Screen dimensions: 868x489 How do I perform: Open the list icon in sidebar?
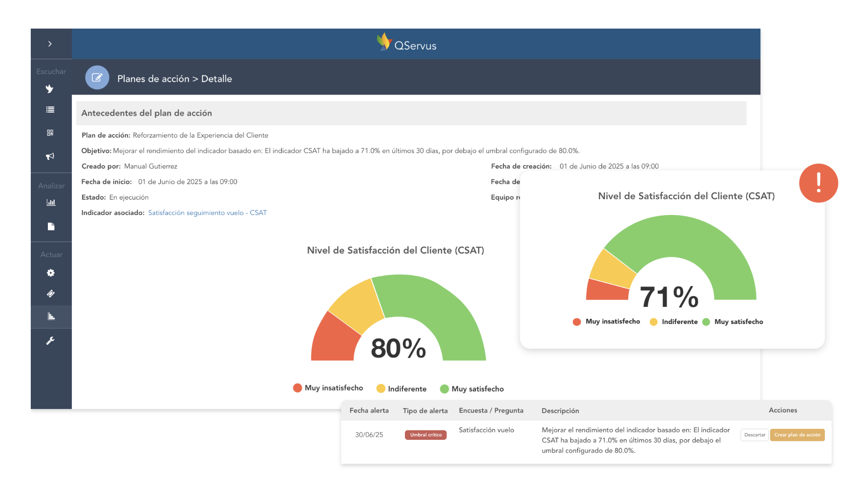50,110
